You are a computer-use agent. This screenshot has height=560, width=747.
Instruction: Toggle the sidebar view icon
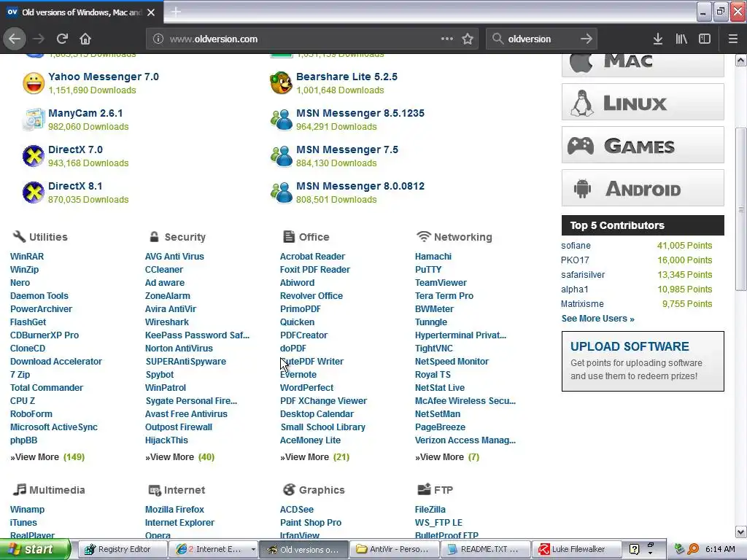pyautogui.click(x=705, y=39)
